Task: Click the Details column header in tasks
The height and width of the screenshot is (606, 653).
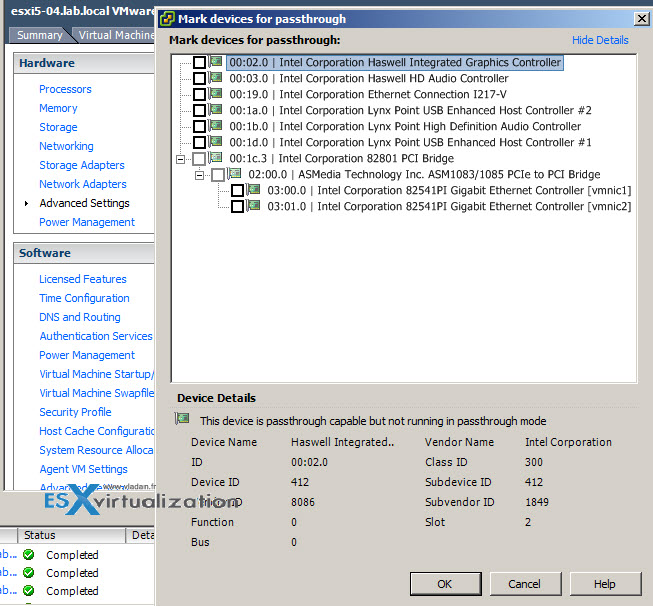Action: 141,535
